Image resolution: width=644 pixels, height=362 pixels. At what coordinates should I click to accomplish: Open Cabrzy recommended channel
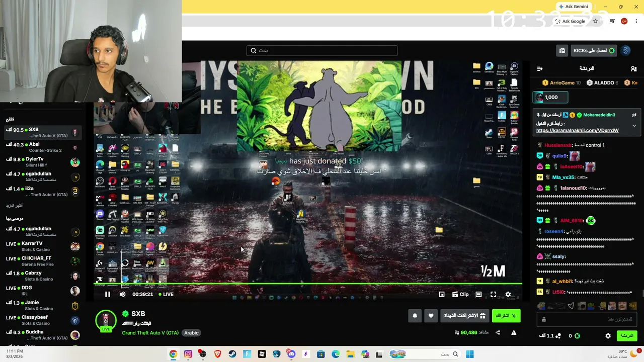pos(43,276)
